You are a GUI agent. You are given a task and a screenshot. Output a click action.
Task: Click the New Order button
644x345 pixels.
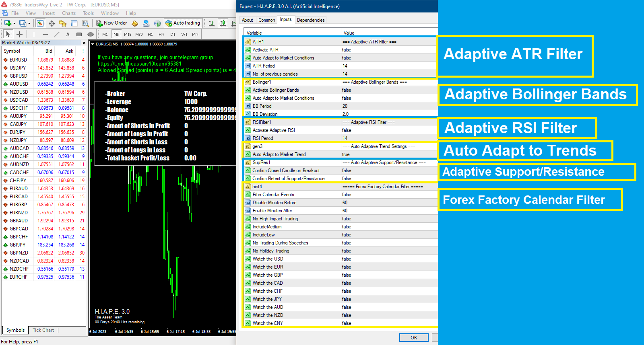tap(111, 23)
